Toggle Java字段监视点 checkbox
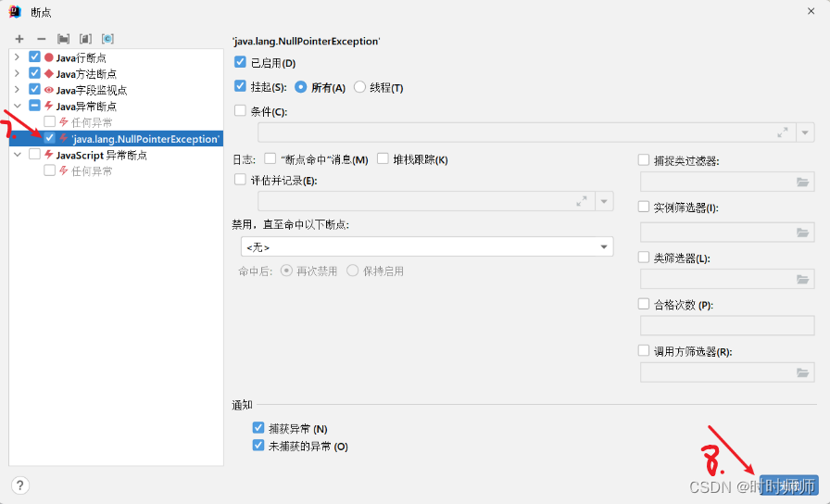The width and height of the screenshot is (830, 504). tap(34, 89)
